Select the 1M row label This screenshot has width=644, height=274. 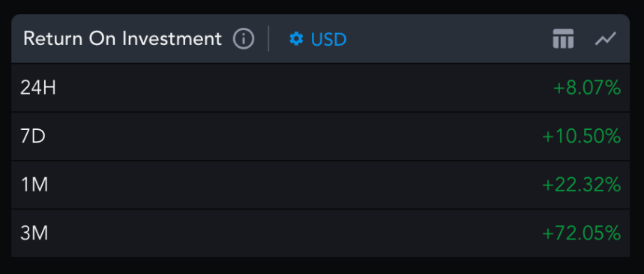34,185
